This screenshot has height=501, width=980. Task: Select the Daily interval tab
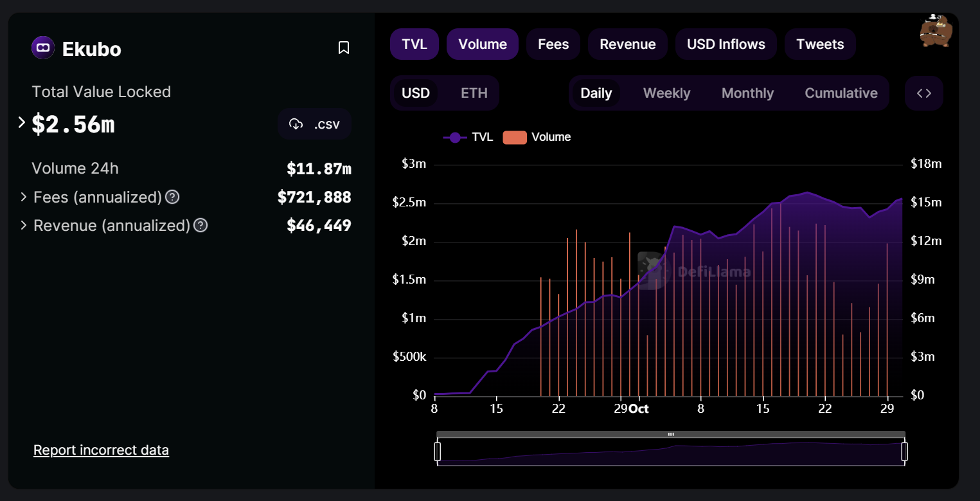pyautogui.click(x=596, y=93)
